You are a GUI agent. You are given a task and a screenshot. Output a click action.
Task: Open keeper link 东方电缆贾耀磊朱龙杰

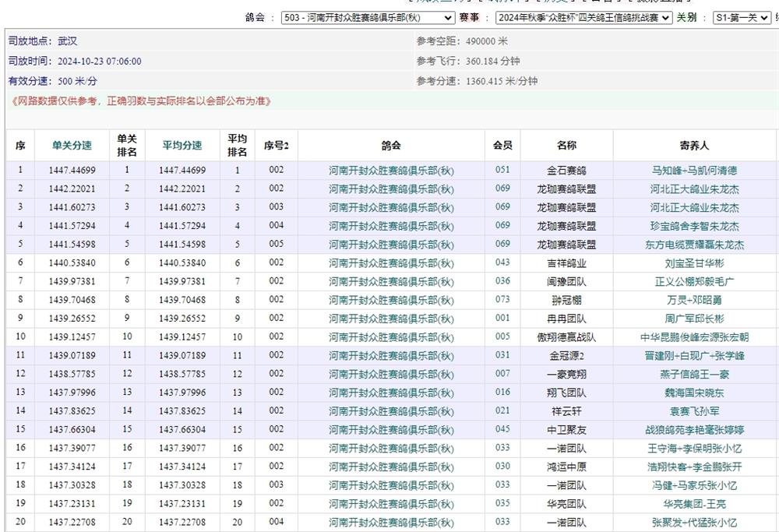(x=695, y=245)
